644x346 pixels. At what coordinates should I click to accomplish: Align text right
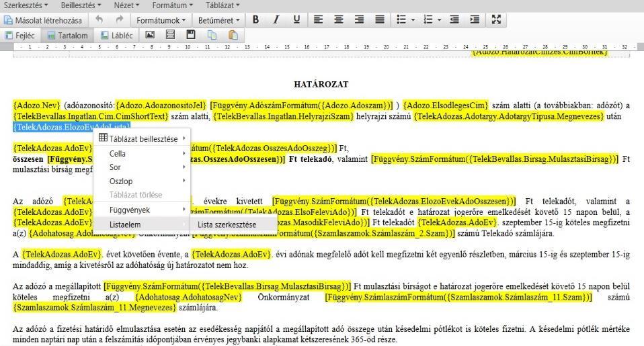[x=360, y=19]
